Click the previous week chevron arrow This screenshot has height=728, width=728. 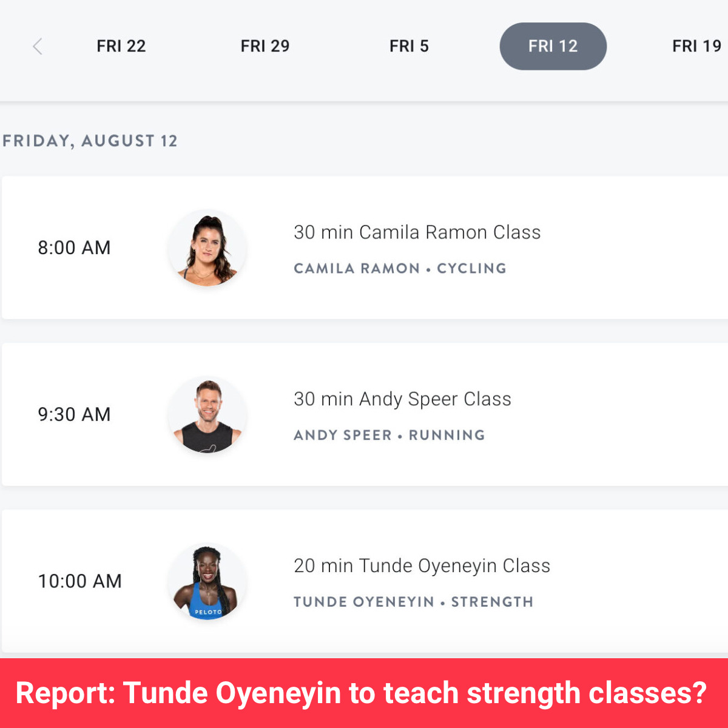pyautogui.click(x=38, y=46)
